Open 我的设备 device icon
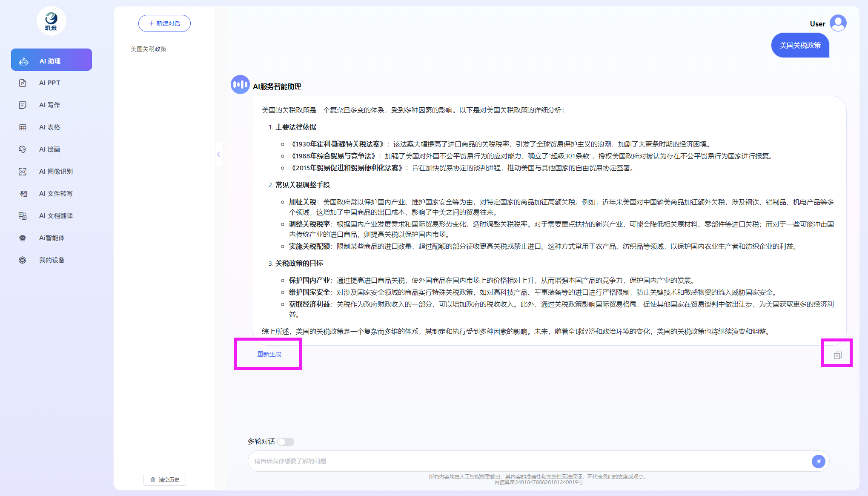Image resolution: width=868 pixels, height=496 pixels. (23, 260)
